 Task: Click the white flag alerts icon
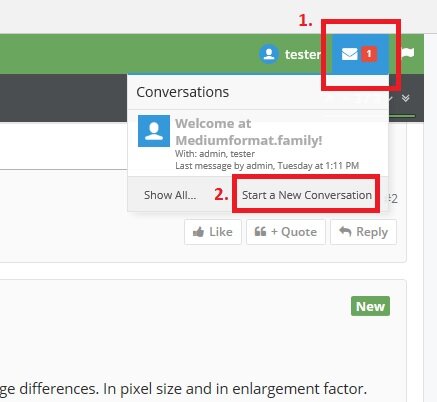click(408, 53)
